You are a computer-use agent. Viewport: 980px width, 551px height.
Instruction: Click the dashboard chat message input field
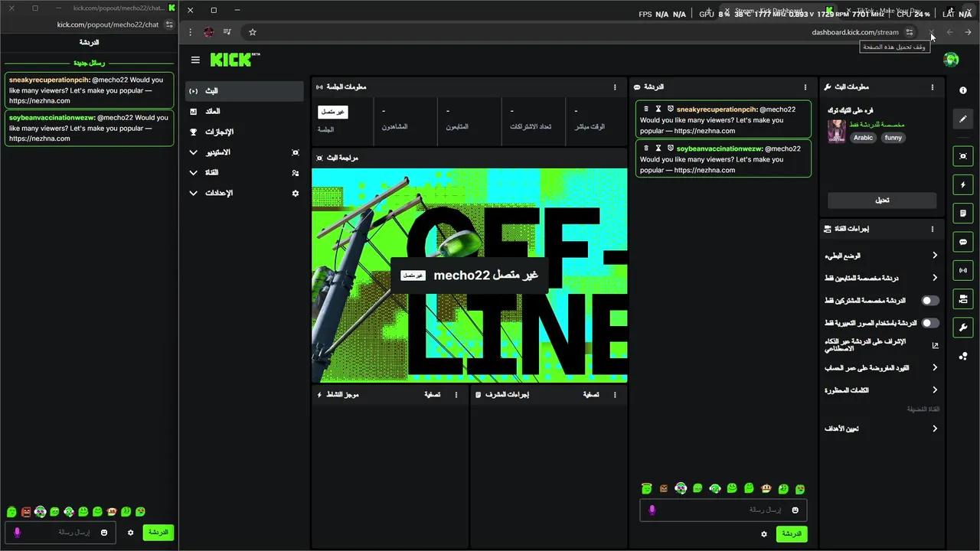723,510
